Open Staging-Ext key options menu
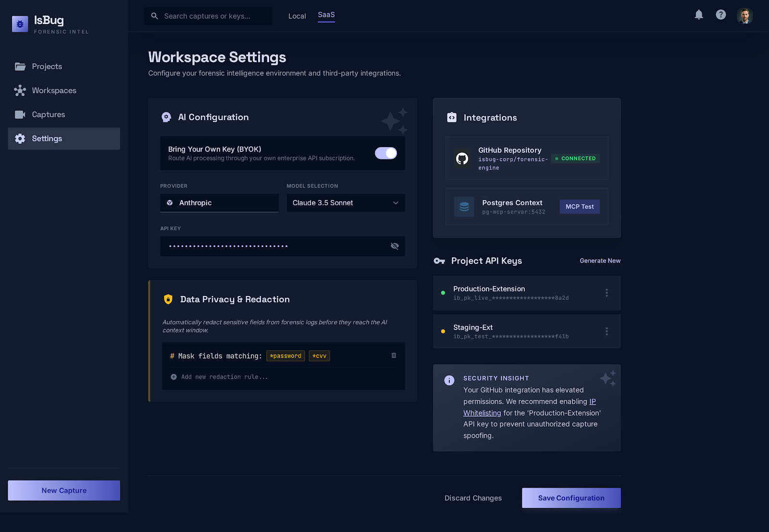This screenshot has width=769, height=532. pyautogui.click(x=607, y=331)
